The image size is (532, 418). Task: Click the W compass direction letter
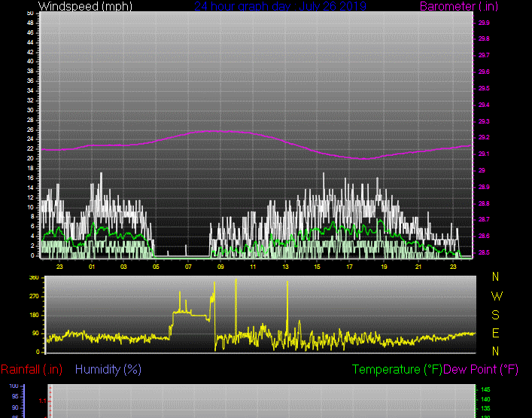click(x=495, y=296)
